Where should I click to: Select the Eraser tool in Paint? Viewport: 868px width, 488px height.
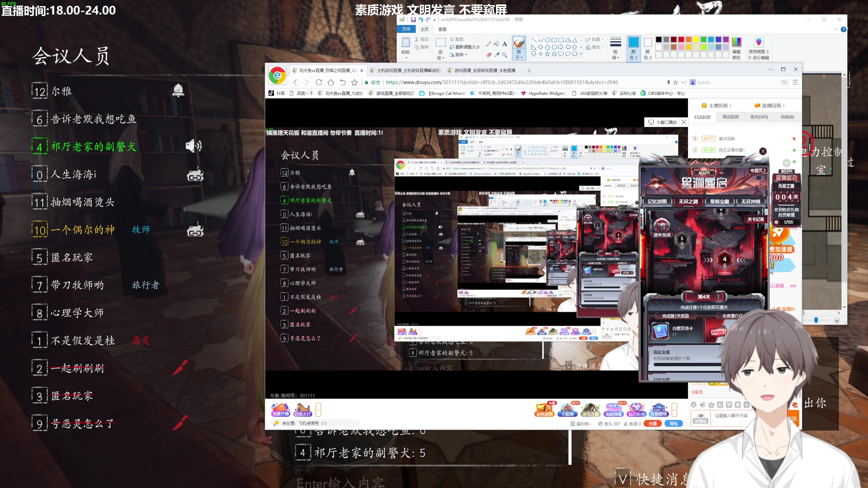coord(488,55)
